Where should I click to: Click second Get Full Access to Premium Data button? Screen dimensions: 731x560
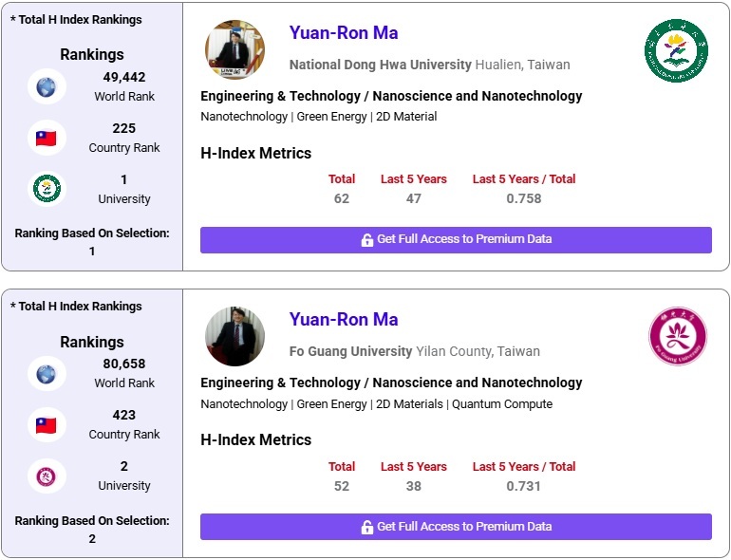pos(456,527)
